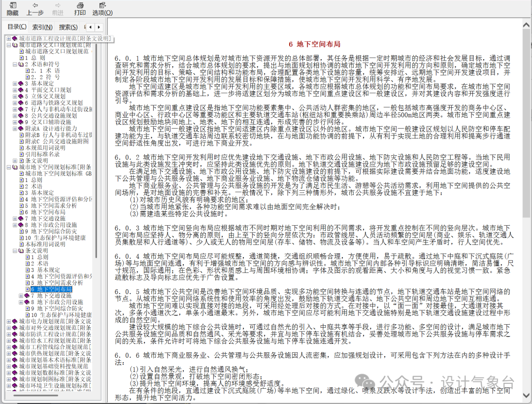Go back using the 上一步 toolbar icon
The width and height of the screenshot is (532, 404).
[35, 5]
